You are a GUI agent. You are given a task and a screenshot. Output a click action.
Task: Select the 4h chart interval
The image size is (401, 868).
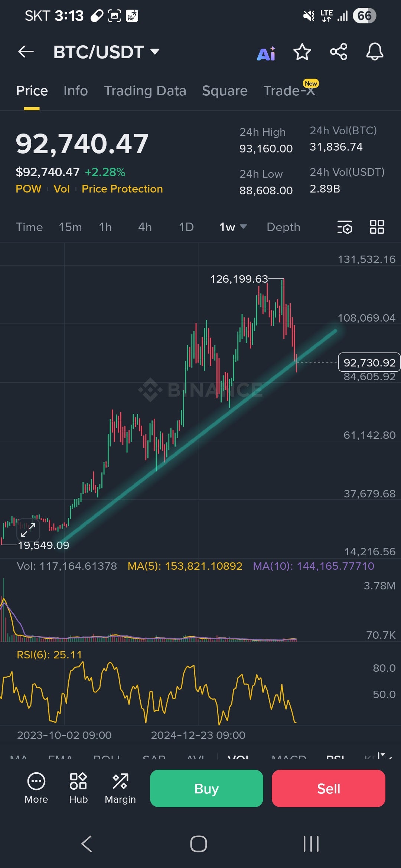coord(145,227)
